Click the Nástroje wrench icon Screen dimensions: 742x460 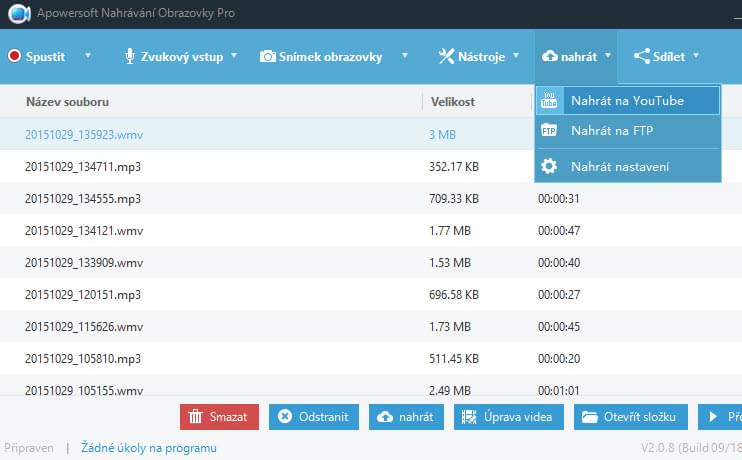pos(446,57)
